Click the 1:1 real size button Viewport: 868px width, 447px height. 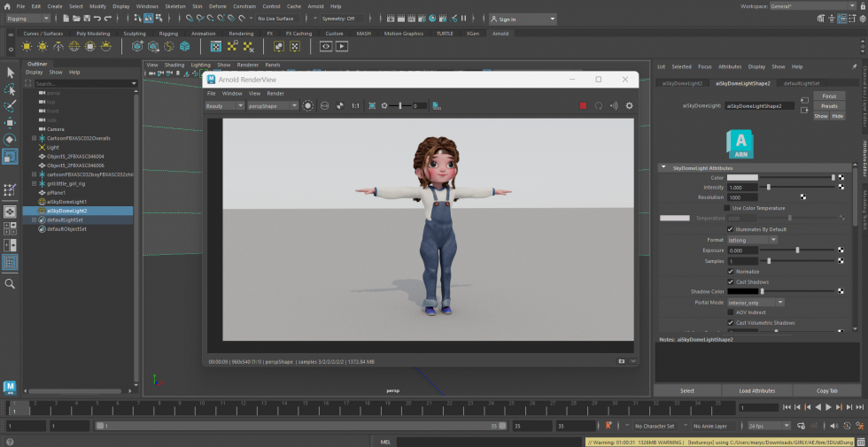(x=355, y=105)
